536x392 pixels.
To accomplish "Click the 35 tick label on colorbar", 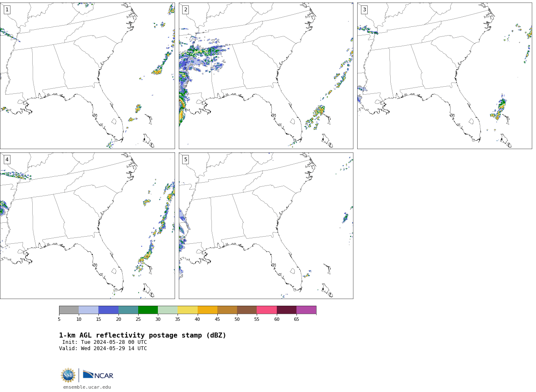I will tap(178, 320).
